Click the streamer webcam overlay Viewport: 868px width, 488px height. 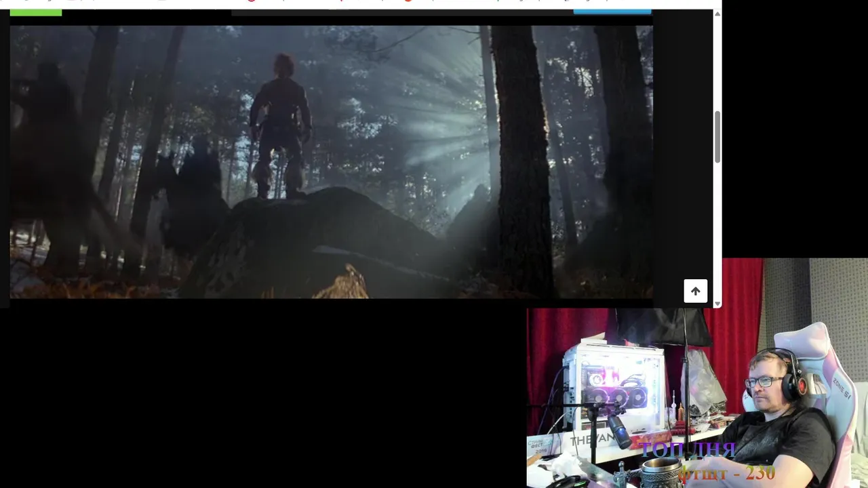point(697,373)
